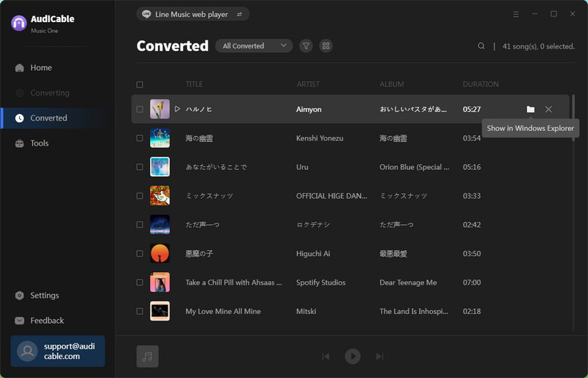Click the folder icon on ハルノヒ row
This screenshot has width=588, height=378.
530,110
